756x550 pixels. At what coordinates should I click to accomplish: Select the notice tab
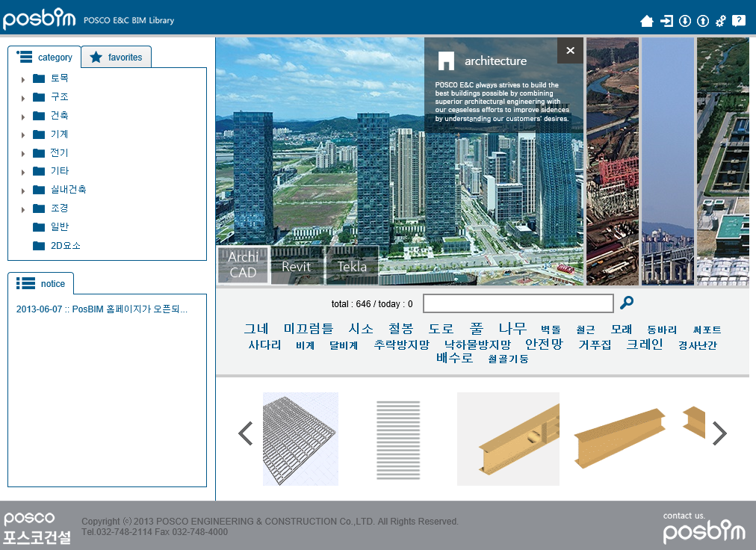click(40, 283)
